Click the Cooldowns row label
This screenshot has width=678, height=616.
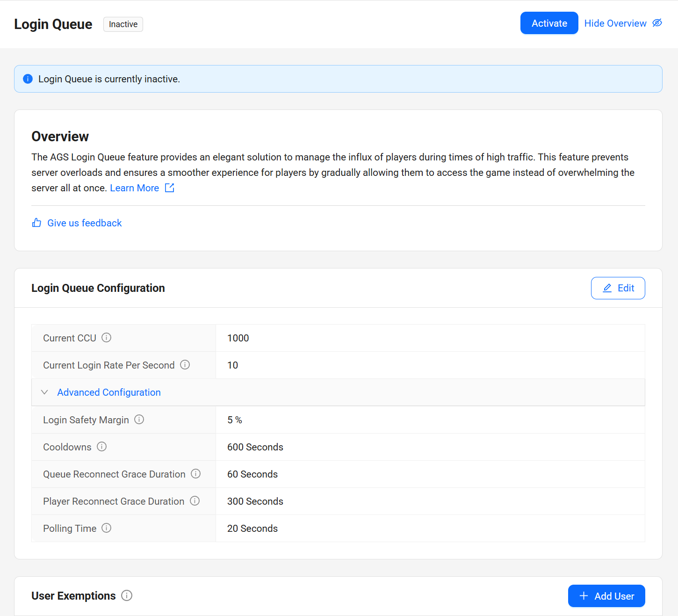tap(67, 447)
